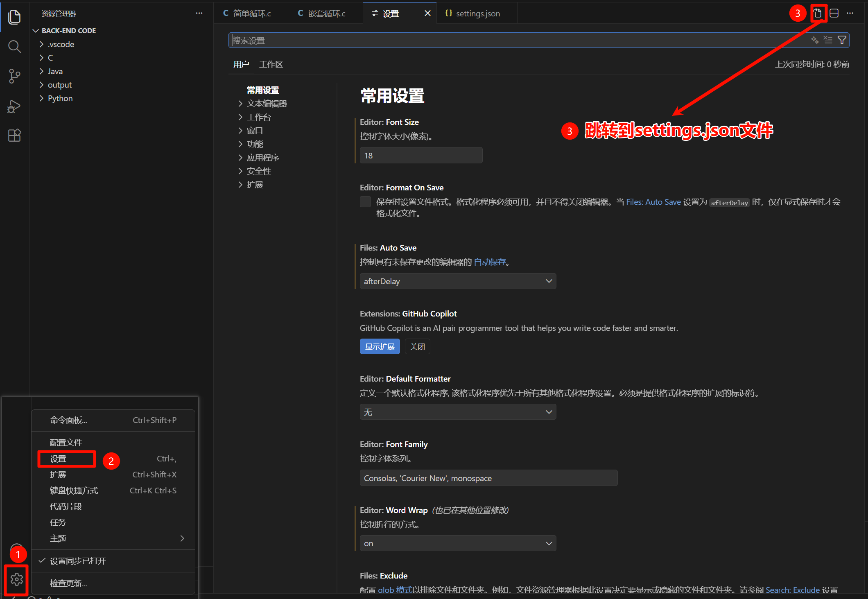
Task: Follow the Search: Exclude link
Action: [x=792, y=590]
